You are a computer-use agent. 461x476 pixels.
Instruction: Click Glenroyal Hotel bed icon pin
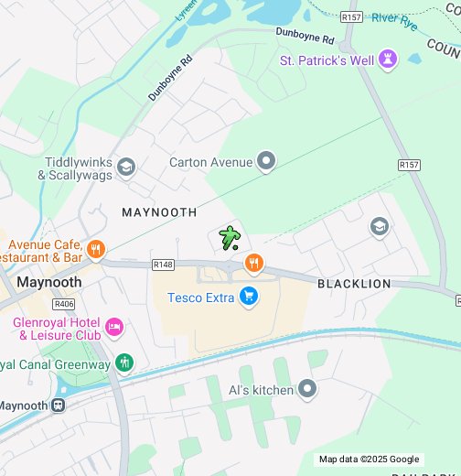(114, 328)
